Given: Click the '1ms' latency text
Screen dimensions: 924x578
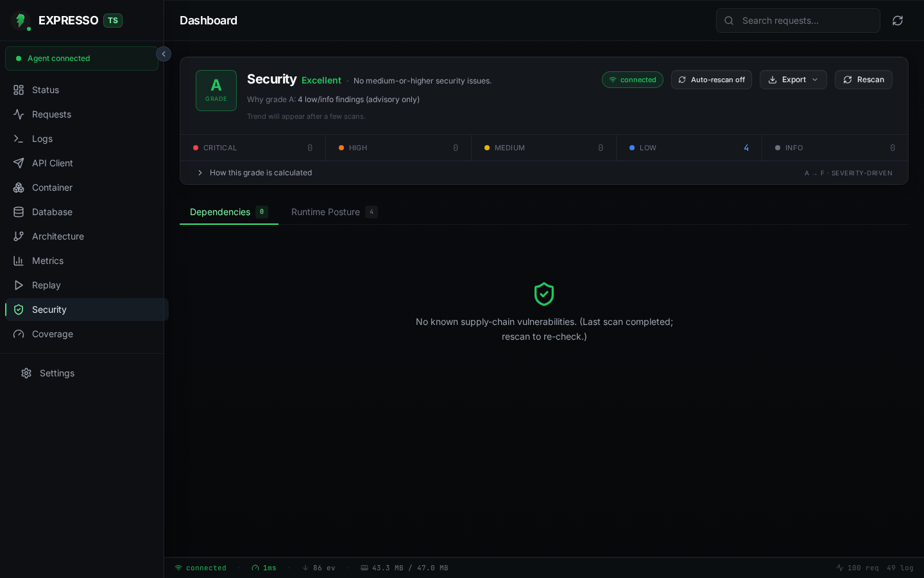Looking at the screenshot, I should tap(269, 568).
